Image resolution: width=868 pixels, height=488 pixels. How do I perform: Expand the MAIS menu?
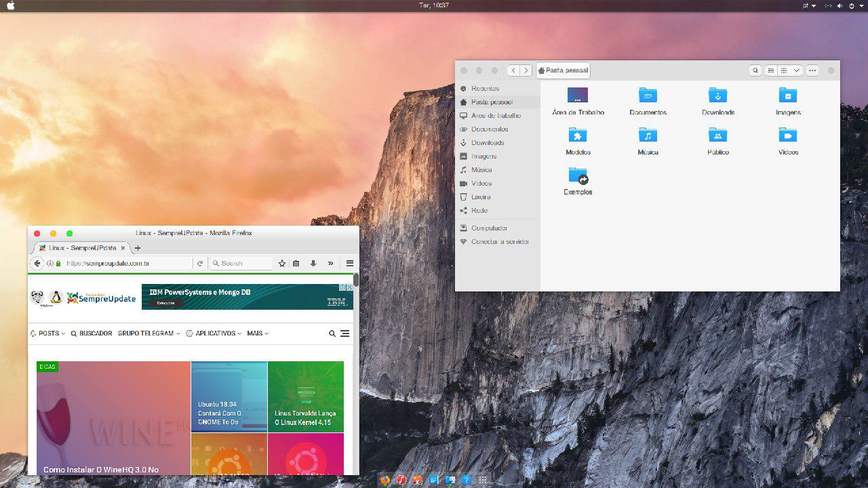258,333
